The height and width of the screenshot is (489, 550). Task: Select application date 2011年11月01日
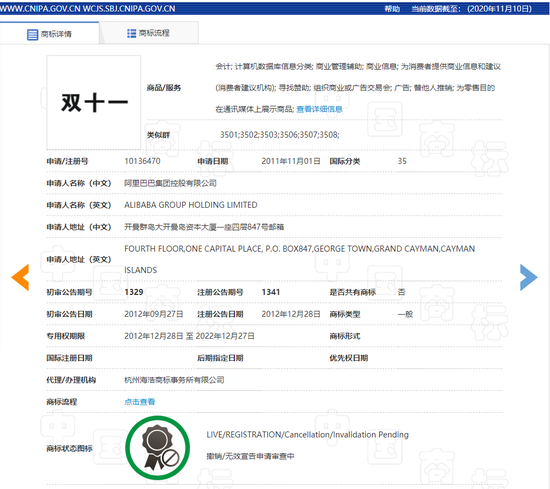click(x=291, y=161)
